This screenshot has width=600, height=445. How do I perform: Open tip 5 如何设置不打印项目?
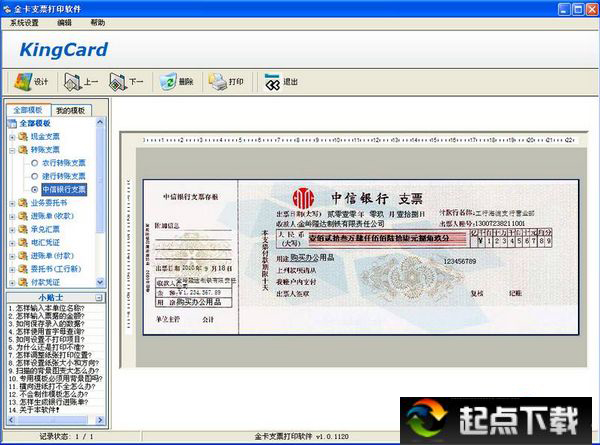46,339
